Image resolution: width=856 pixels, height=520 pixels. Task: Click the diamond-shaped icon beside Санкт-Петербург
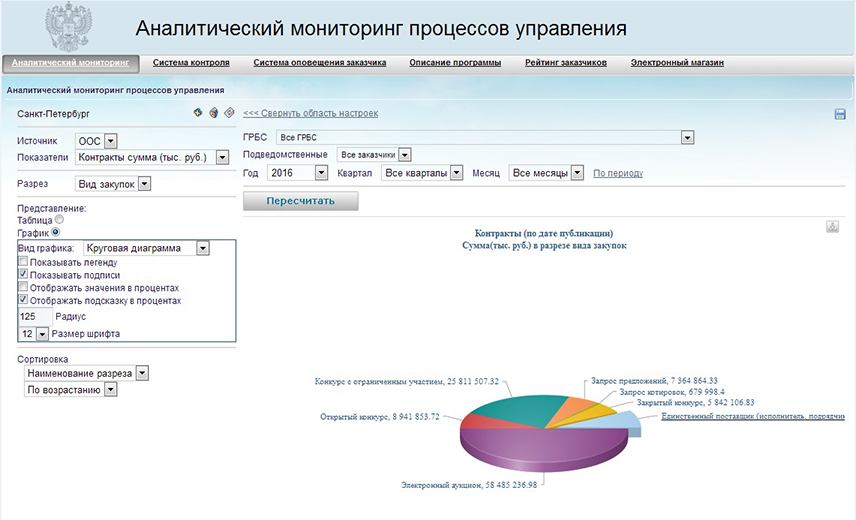[229, 113]
